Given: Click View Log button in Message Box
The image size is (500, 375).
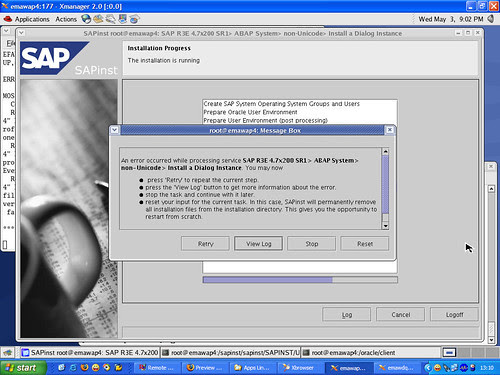Looking at the screenshot, I should pos(258,244).
